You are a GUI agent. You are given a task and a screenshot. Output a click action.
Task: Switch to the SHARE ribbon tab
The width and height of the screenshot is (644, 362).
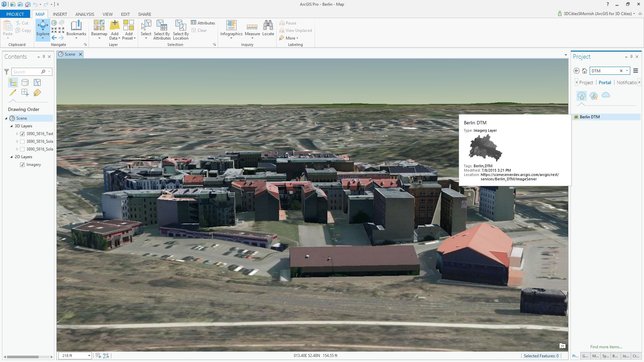[145, 14]
